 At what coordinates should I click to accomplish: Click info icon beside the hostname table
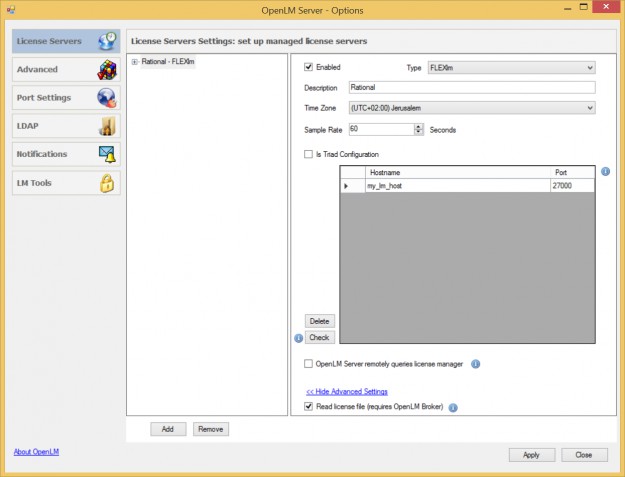point(605,171)
